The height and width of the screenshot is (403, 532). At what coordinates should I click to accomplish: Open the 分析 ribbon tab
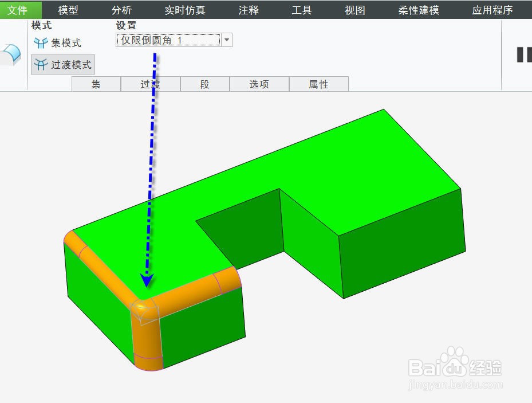pyautogui.click(x=121, y=10)
